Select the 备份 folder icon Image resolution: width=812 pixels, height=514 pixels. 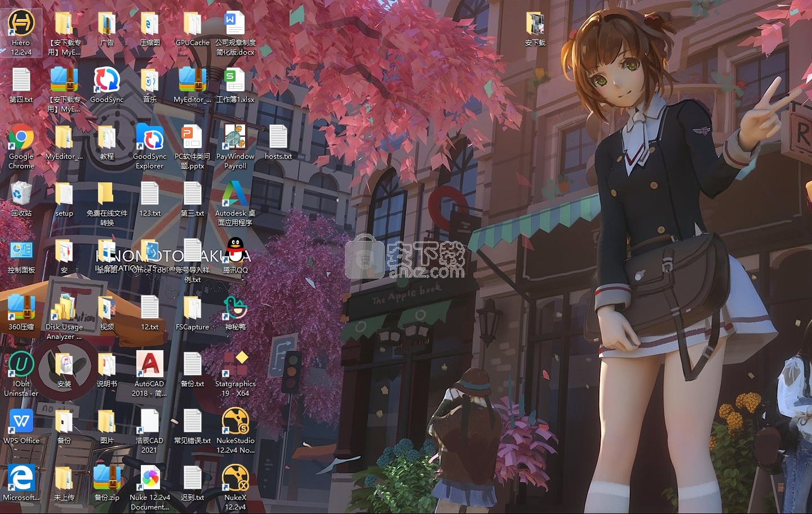tap(64, 422)
